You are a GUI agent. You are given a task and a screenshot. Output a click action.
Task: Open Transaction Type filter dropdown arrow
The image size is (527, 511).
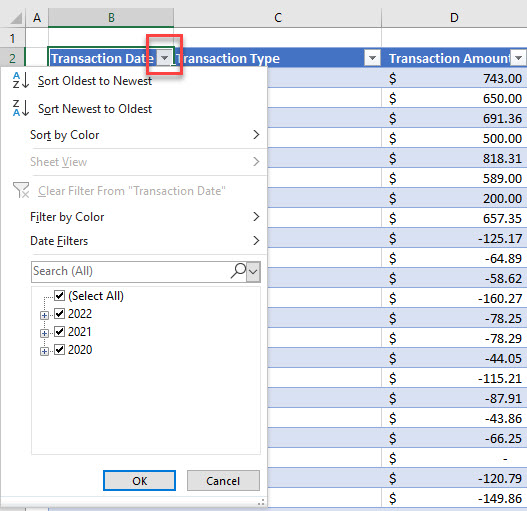[372, 58]
